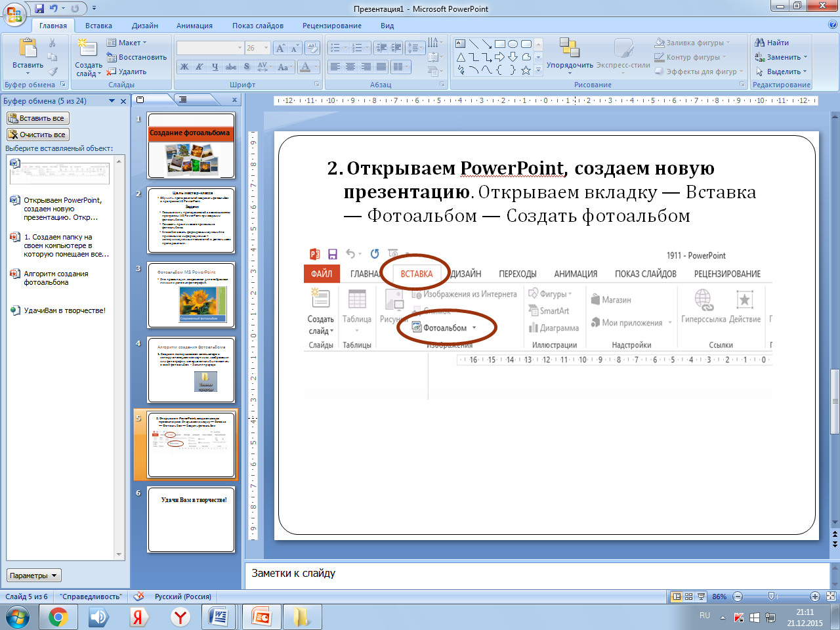The height and width of the screenshot is (630, 840).
Task: Open the font size dropdown showing 26
Action: [266, 48]
